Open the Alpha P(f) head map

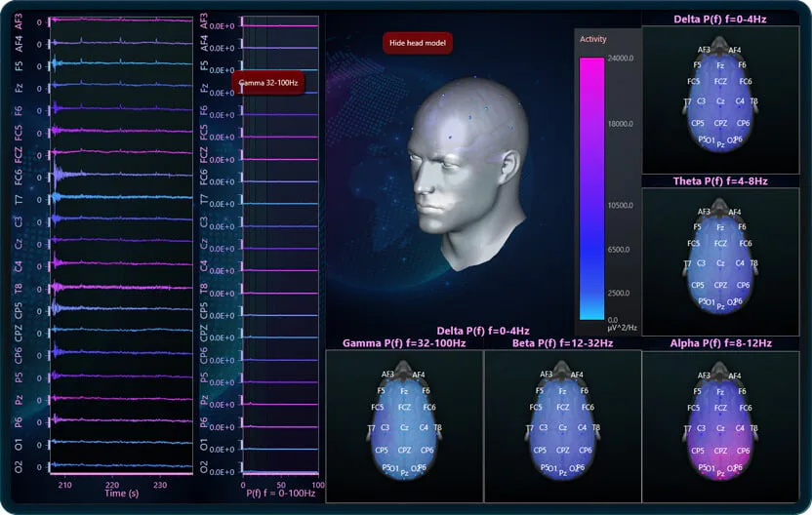pos(720,426)
